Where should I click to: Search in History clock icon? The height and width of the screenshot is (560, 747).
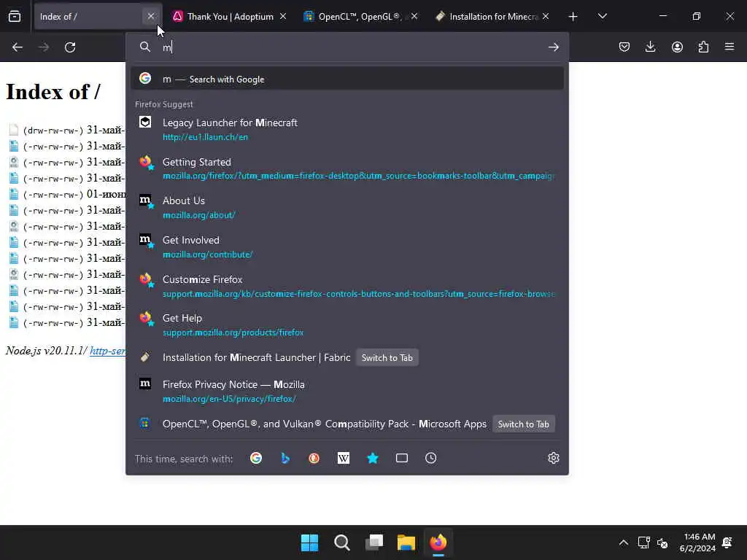pyautogui.click(x=430, y=458)
